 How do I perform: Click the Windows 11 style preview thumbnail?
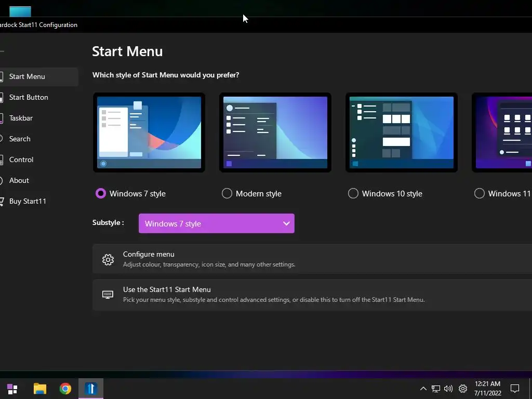pos(502,132)
